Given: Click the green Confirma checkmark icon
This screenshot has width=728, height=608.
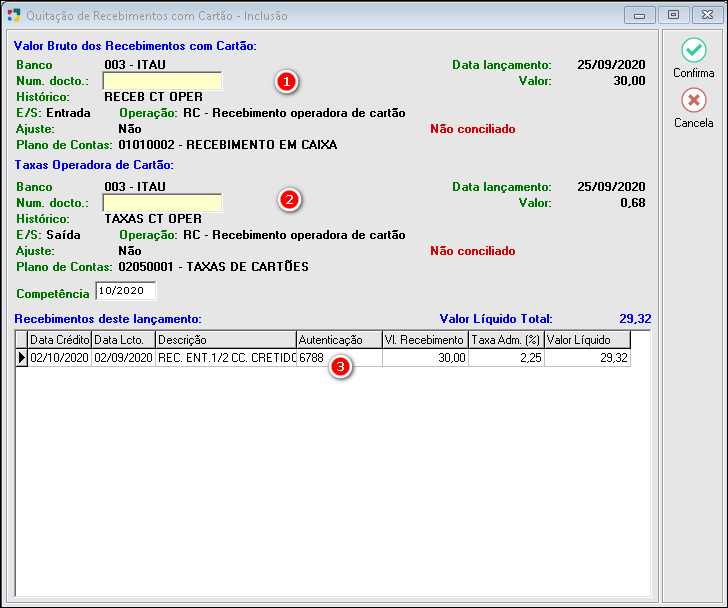Looking at the screenshot, I should (x=694, y=50).
